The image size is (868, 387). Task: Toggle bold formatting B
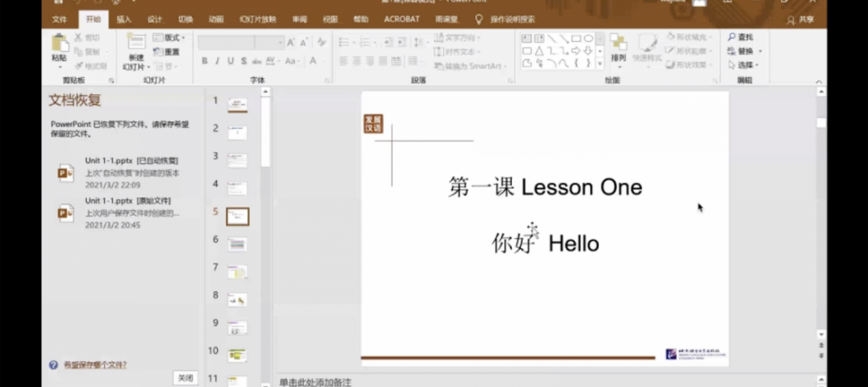click(x=205, y=61)
